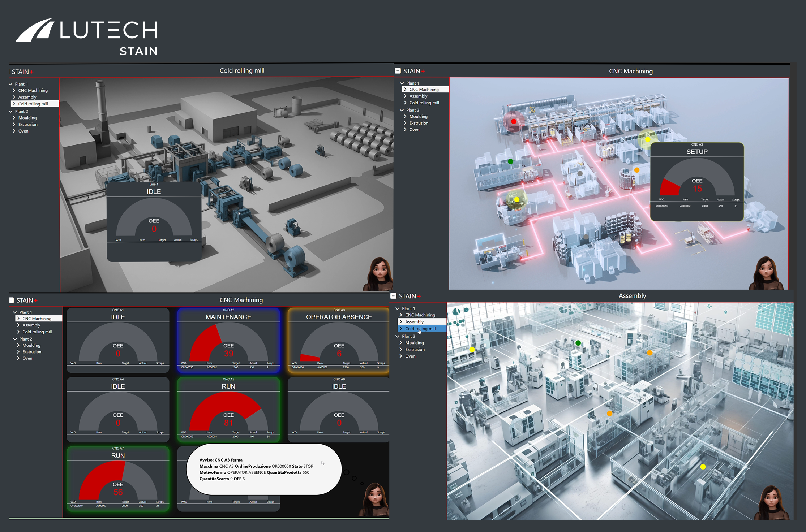
Task: Toggle sidebar via square icon in Assembly panel header
Action: point(394,296)
